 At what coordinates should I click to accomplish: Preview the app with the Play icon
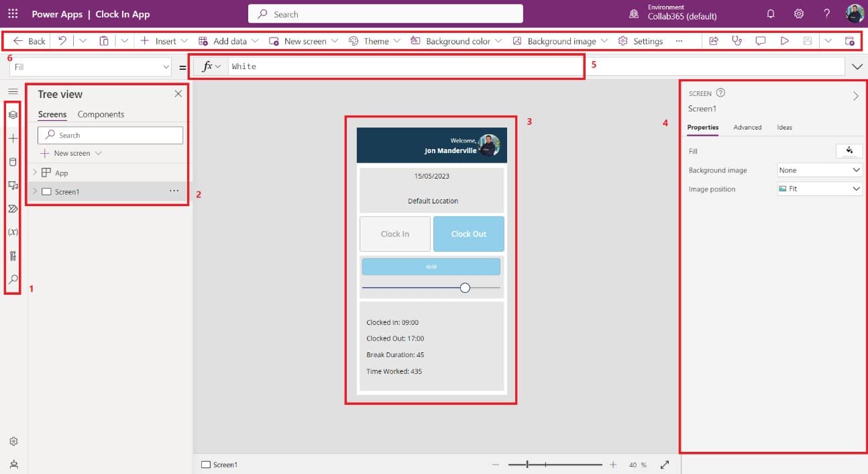pos(784,41)
